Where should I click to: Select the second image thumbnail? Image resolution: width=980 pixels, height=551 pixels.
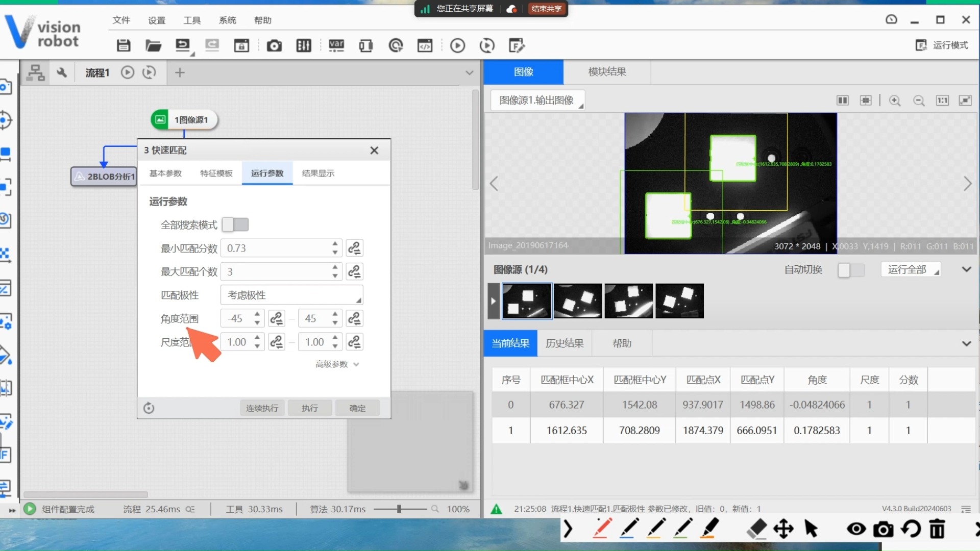[x=577, y=300]
